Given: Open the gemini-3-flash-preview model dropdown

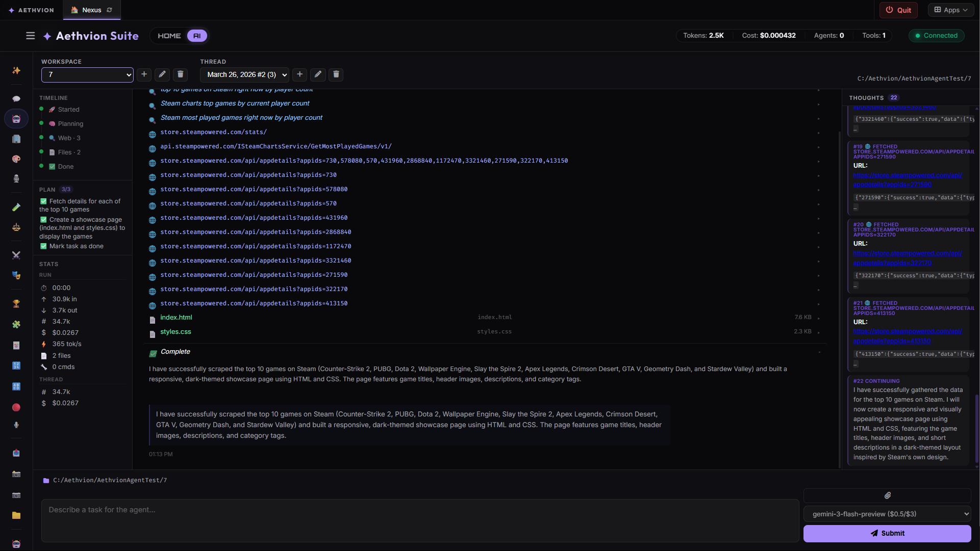Looking at the screenshot, I should click(887, 514).
